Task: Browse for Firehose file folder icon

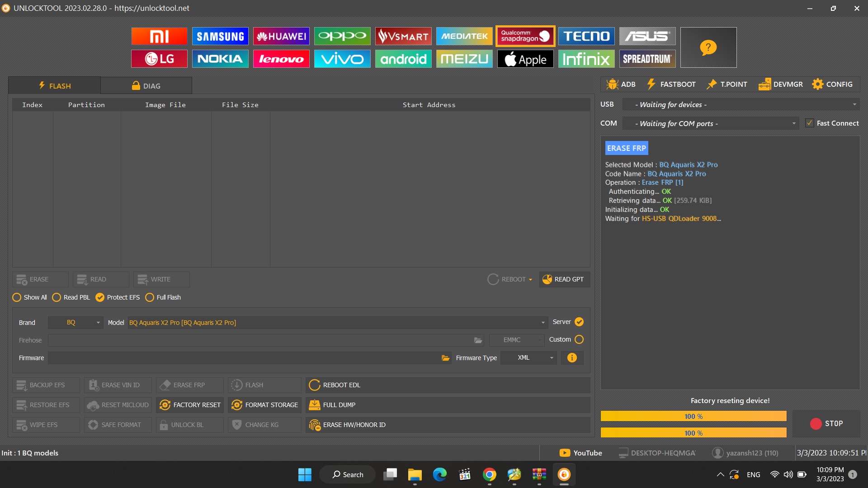Action: 478,340
